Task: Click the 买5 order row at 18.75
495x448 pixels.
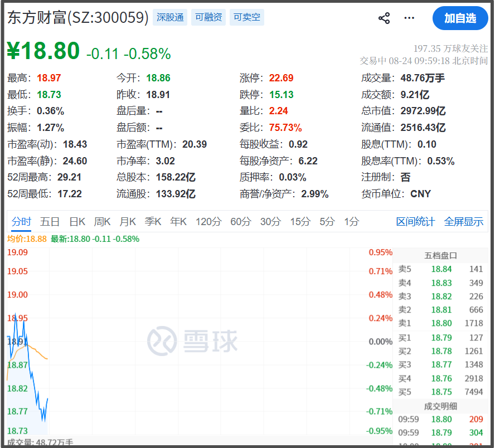Action: click(x=441, y=392)
